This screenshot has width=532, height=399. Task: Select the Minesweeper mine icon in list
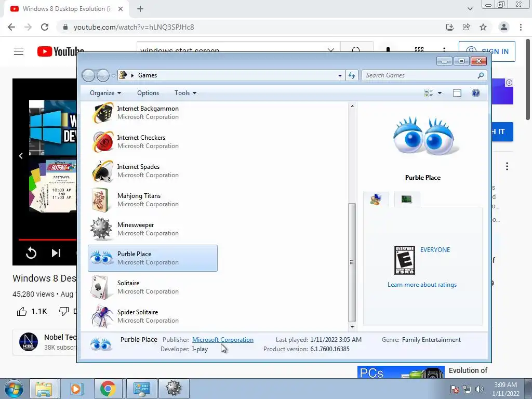click(x=101, y=229)
